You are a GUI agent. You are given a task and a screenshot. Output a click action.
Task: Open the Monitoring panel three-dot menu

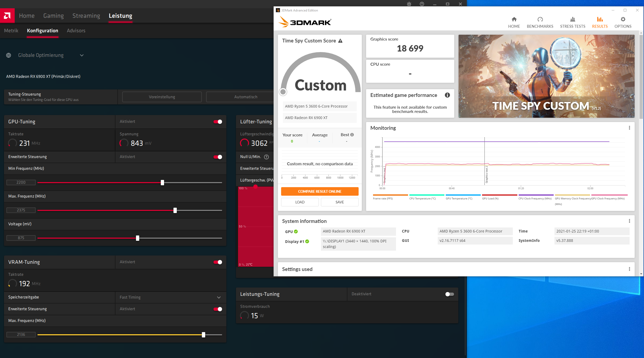click(629, 128)
